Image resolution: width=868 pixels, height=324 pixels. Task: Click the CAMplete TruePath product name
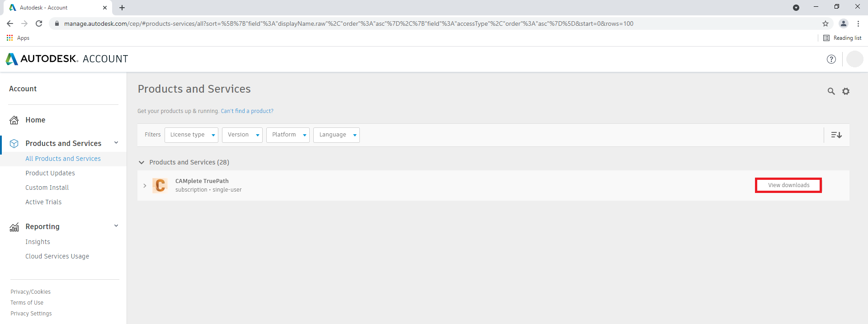click(x=202, y=181)
